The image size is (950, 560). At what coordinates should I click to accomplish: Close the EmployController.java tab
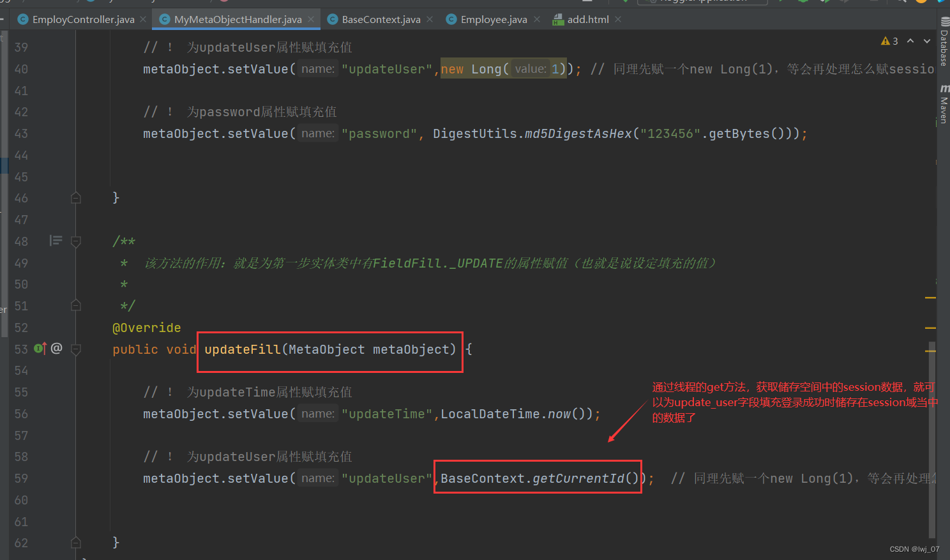click(143, 19)
